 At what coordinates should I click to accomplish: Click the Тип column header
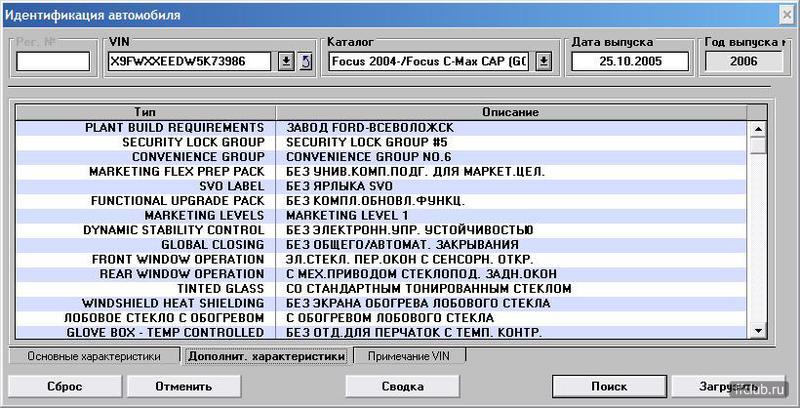point(145,112)
